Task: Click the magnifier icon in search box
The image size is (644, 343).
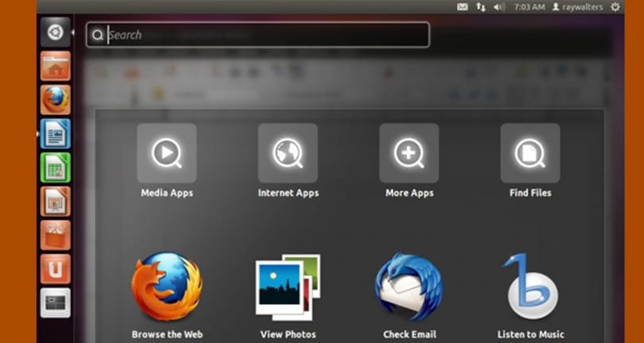Action: 97,35
